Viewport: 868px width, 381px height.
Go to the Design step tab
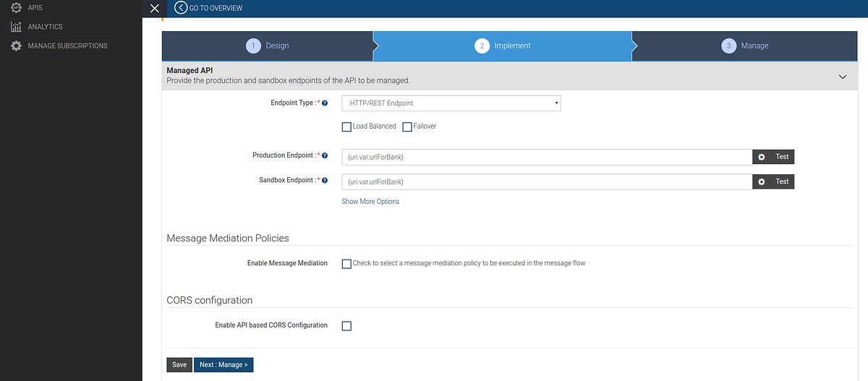pyautogui.click(x=267, y=46)
